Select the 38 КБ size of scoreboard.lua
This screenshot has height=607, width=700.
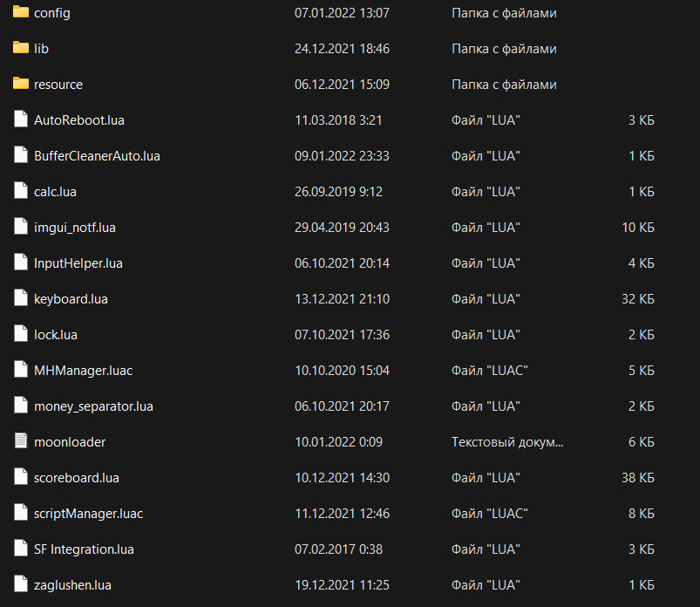[x=638, y=477]
